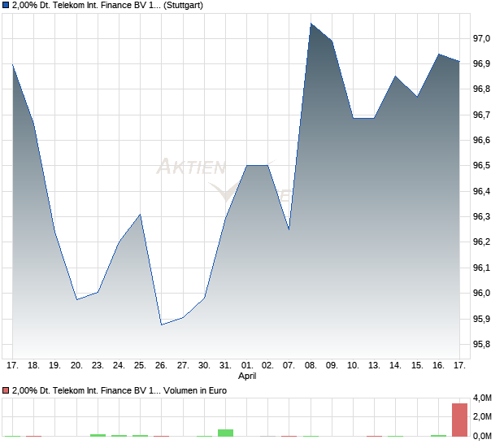The width and height of the screenshot is (504, 444).
Task: Click the price peak data point on the 08.
Action: (311, 24)
